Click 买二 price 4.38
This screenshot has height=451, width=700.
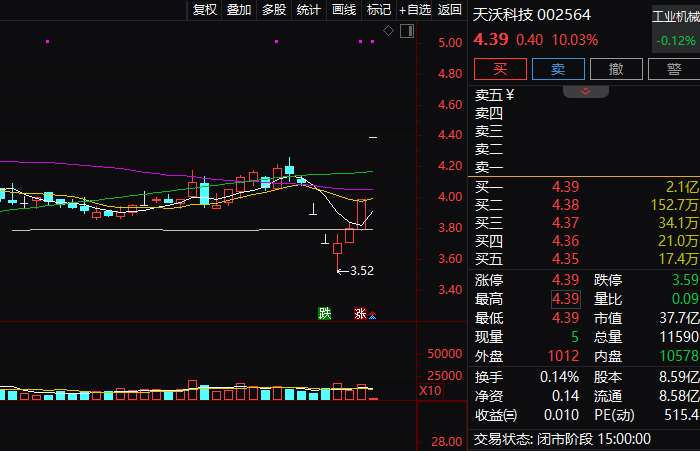[x=565, y=205]
